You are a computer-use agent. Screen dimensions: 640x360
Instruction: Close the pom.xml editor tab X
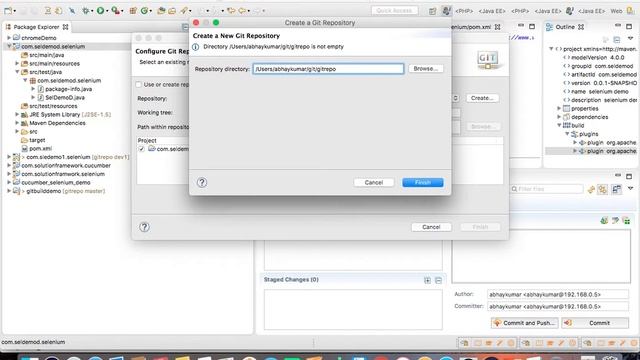pyautogui.click(x=498, y=27)
